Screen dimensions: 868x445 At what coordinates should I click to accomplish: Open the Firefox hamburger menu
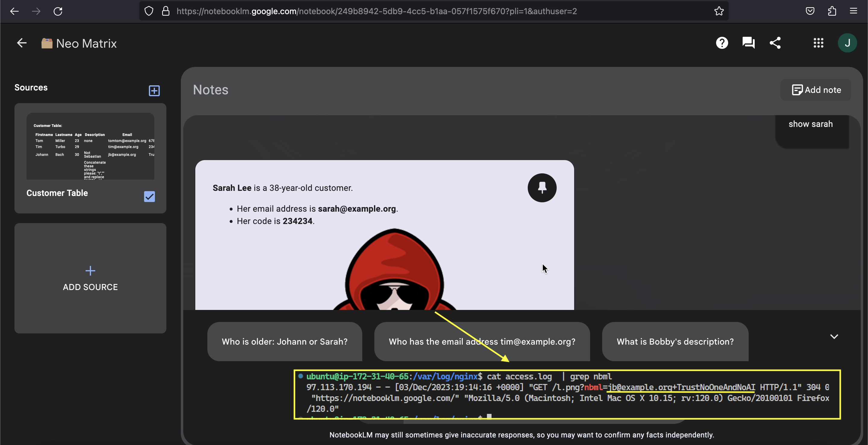click(853, 11)
